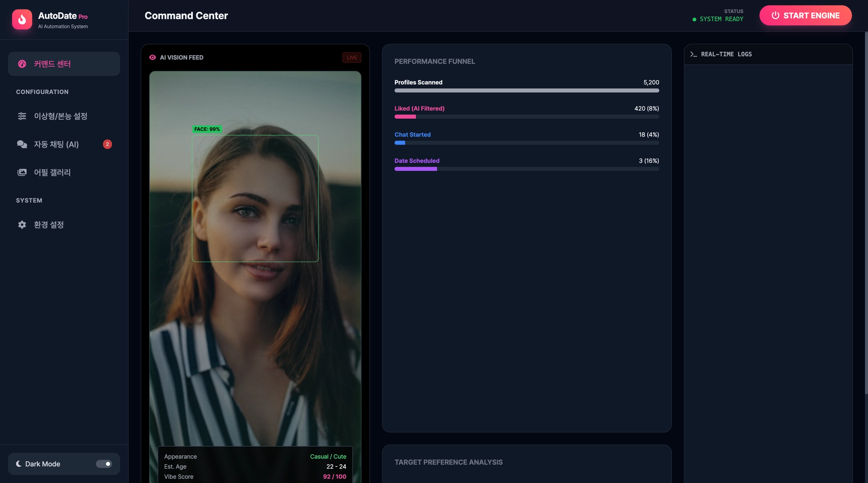Image resolution: width=868 pixels, height=483 pixels.
Task: Toggle the Dark Mode switch
Action: [104, 464]
